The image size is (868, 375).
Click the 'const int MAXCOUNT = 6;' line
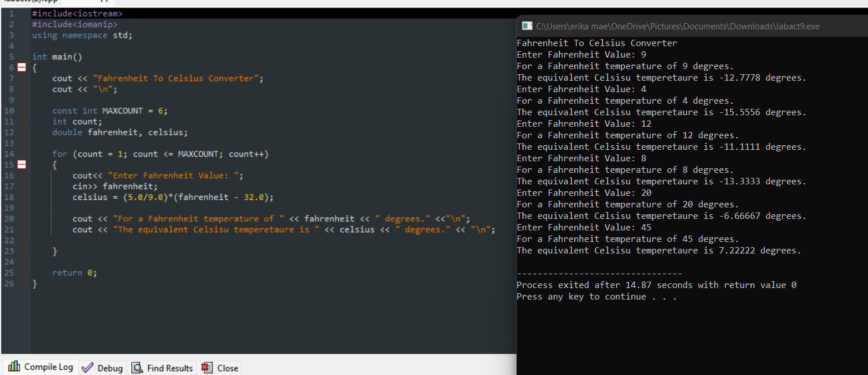pyautogui.click(x=110, y=111)
